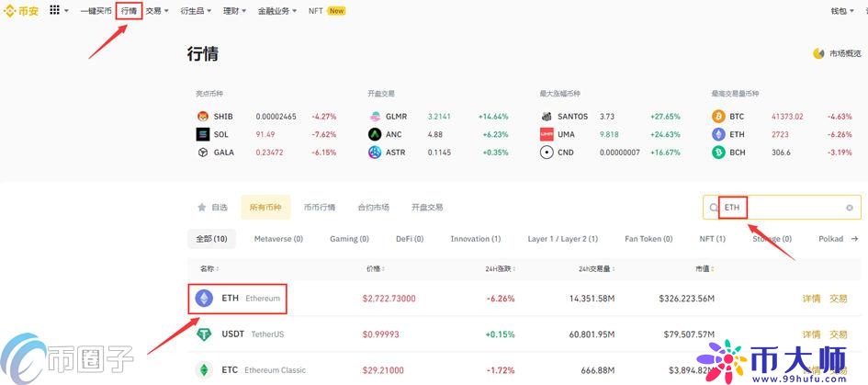Open the apps grid menu icon

point(54,10)
